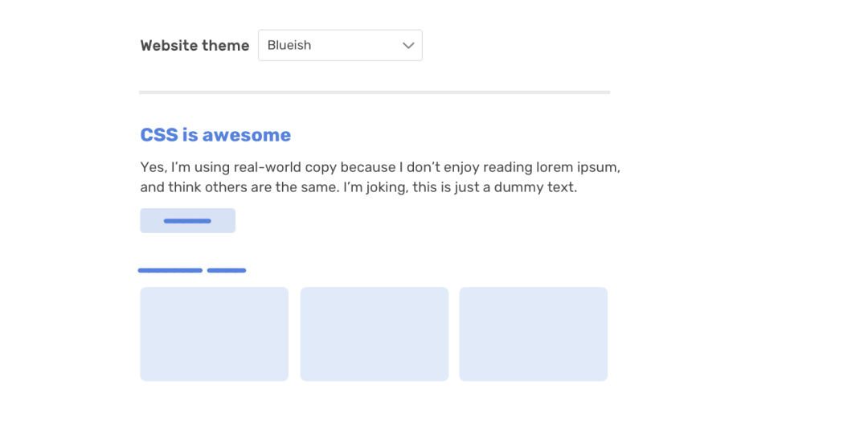The height and width of the screenshot is (426, 868).
Task: Click the word awesome in the heading
Action: pos(247,134)
